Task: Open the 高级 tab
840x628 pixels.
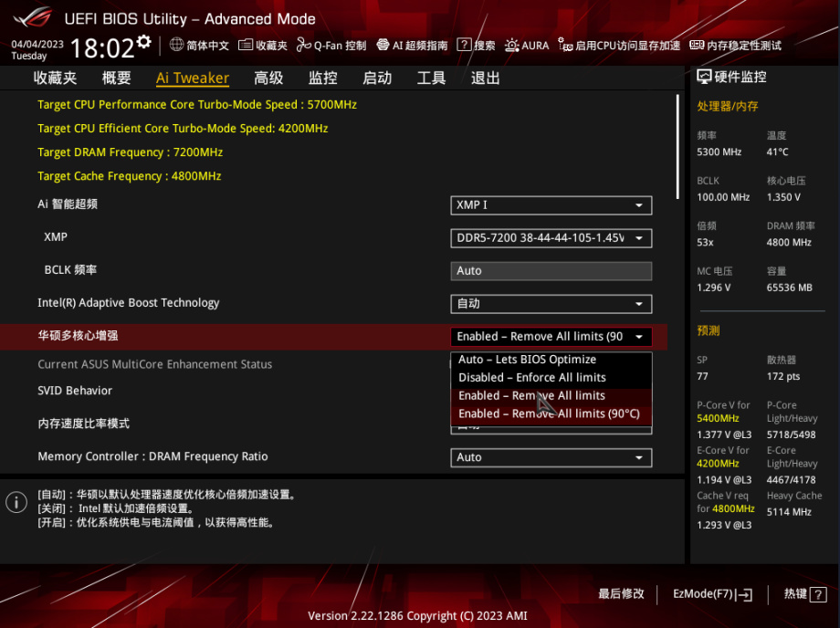Action: [268, 78]
